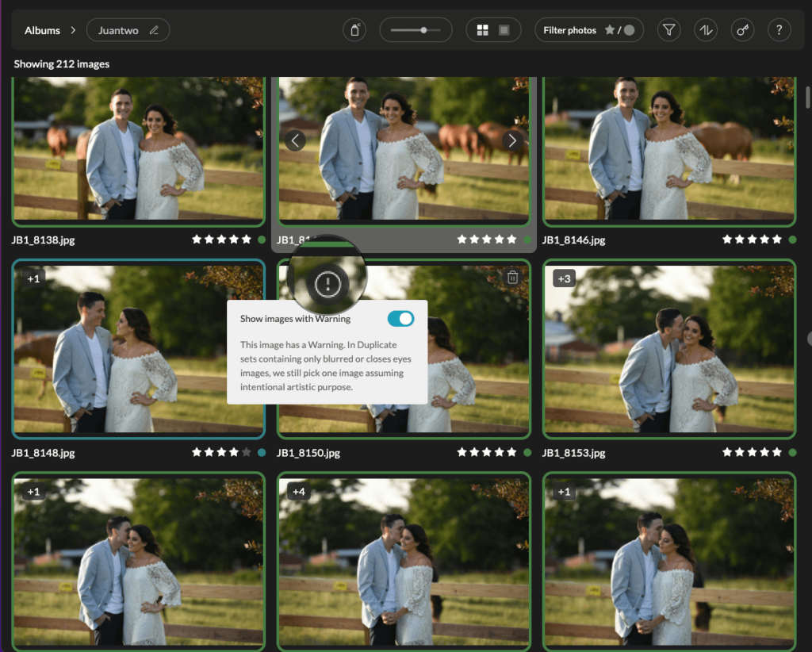Open help with the question mark icon
812x652 pixels.
point(779,30)
